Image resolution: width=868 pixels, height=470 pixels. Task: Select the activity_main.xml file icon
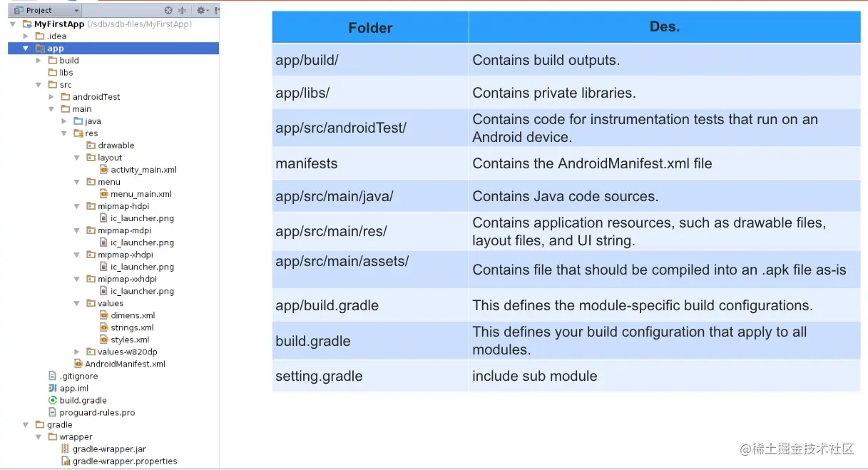tap(103, 170)
